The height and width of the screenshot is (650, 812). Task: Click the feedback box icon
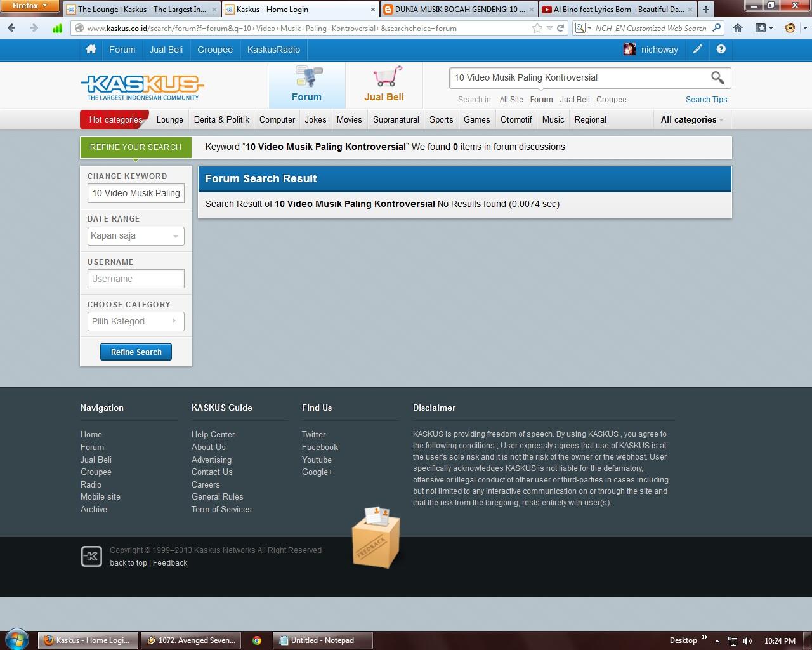[x=377, y=537]
